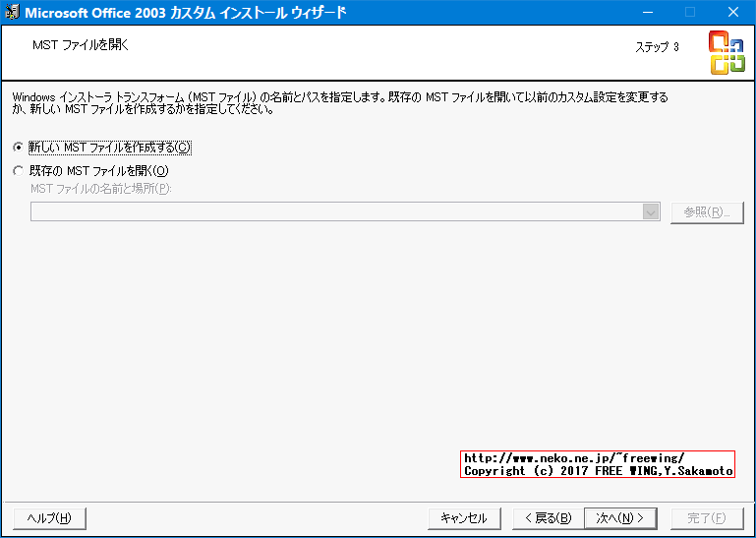Screen dimensions: 756x538
Task: Click the ステップ 3 step label
Action: tap(657, 47)
